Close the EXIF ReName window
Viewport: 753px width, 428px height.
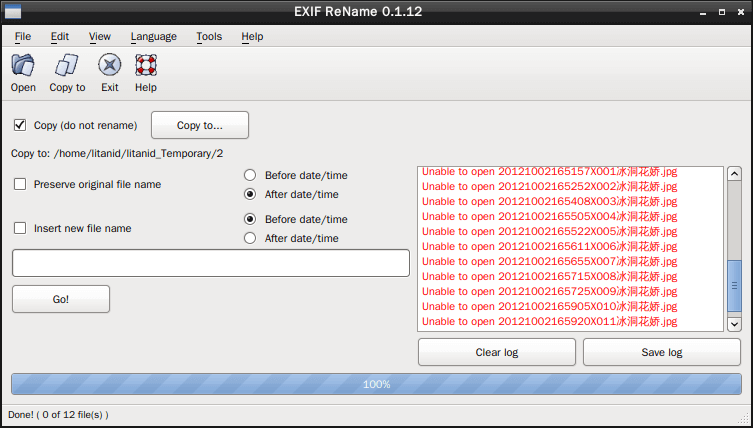[741, 12]
